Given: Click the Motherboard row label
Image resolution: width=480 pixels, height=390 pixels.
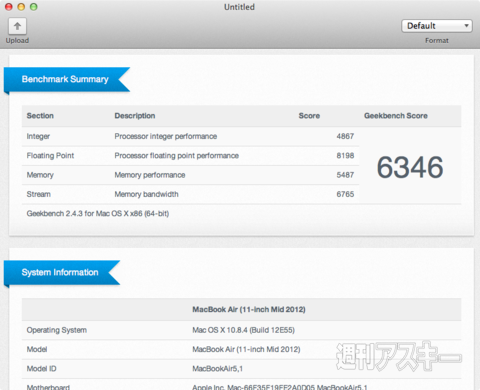Looking at the screenshot, I should pyautogui.click(x=48, y=387).
